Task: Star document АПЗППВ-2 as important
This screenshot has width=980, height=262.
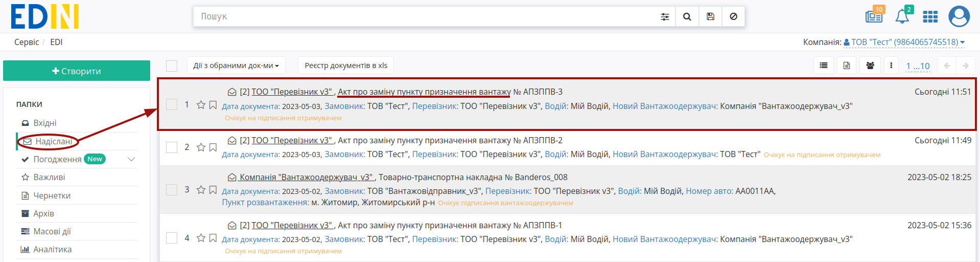Action: pyautogui.click(x=201, y=147)
